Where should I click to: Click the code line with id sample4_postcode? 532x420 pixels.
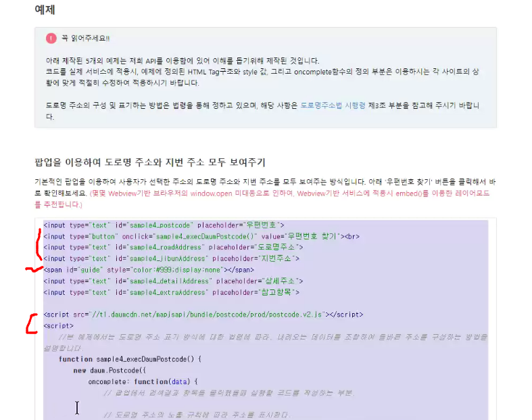pos(164,225)
